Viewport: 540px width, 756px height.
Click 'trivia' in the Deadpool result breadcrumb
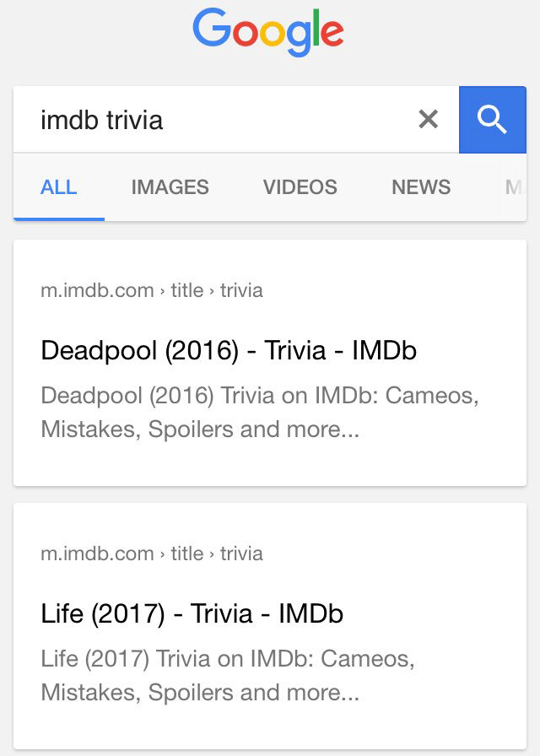pyautogui.click(x=241, y=290)
